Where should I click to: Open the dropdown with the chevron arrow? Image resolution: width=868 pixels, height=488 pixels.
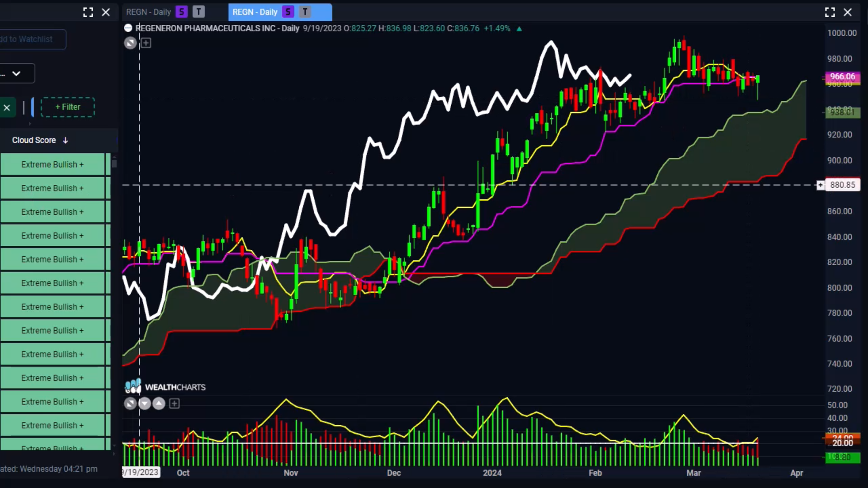point(16,73)
